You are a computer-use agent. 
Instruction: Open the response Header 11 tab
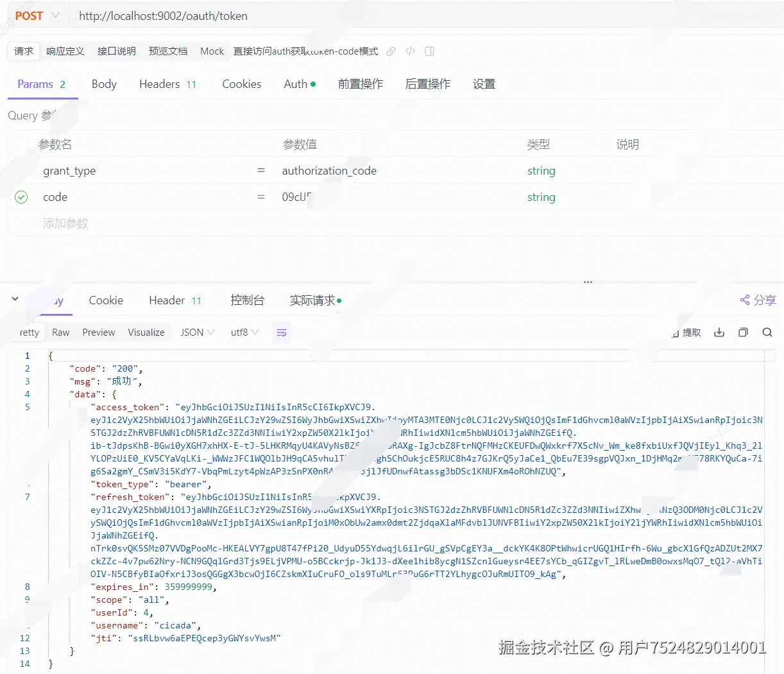[175, 300]
